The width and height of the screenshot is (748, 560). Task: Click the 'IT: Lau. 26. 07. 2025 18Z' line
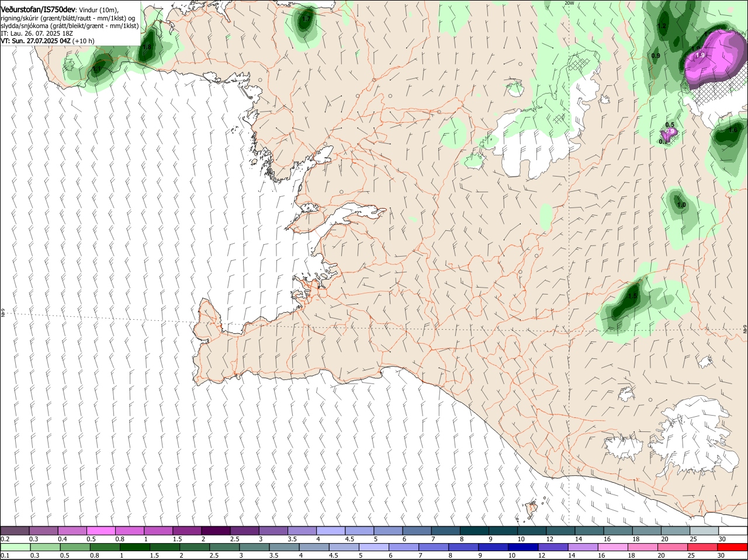[37, 33]
